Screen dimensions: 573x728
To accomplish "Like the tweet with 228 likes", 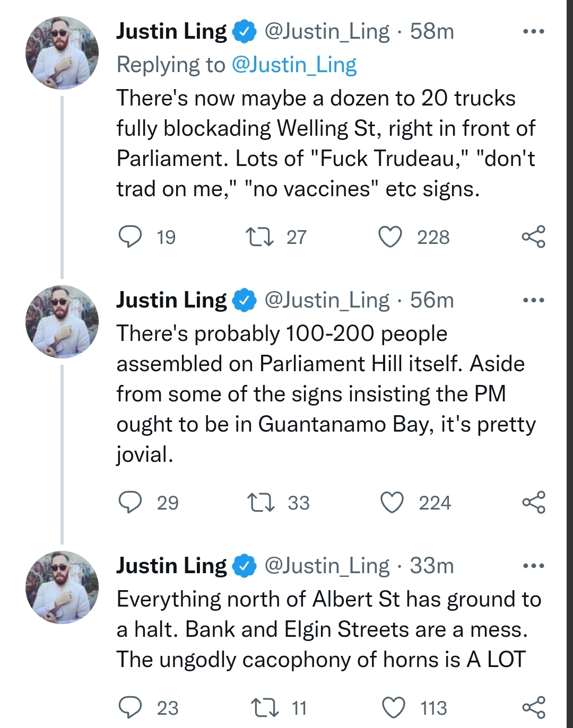I will tap(390, 236).
